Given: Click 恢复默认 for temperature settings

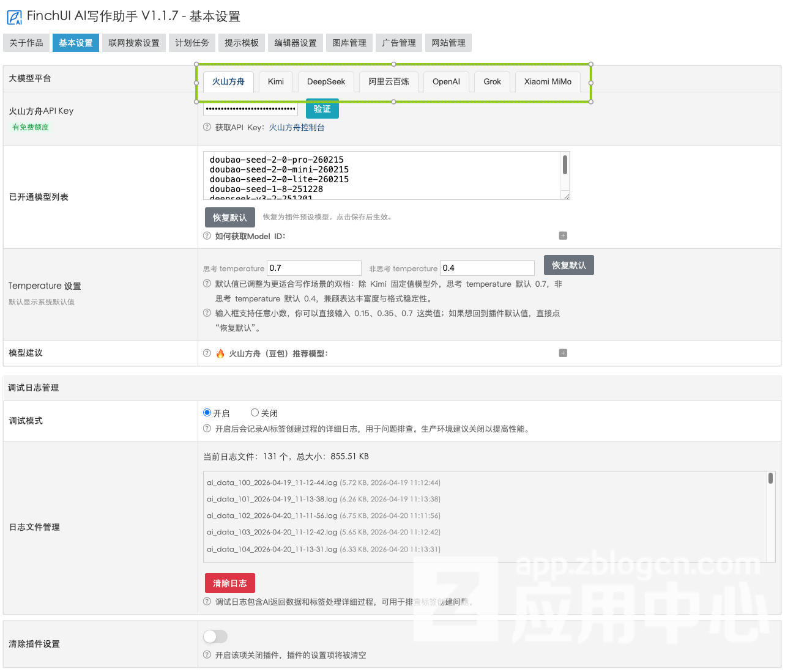Looking at the screenshot, I should click(569, 265).
